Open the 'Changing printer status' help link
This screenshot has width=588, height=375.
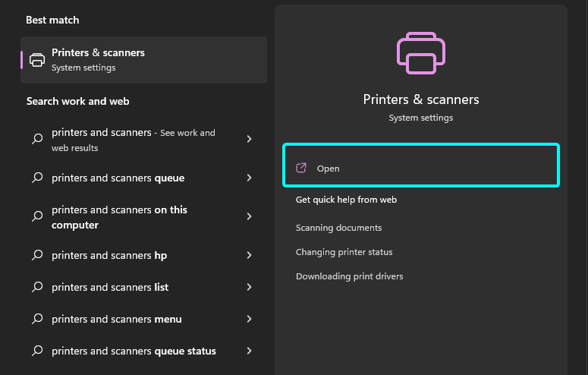(x=344, y=252)
